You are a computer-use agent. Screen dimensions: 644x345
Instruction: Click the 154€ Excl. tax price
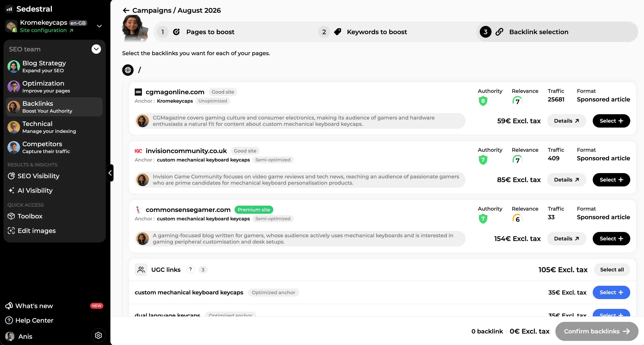click(517, 239)
